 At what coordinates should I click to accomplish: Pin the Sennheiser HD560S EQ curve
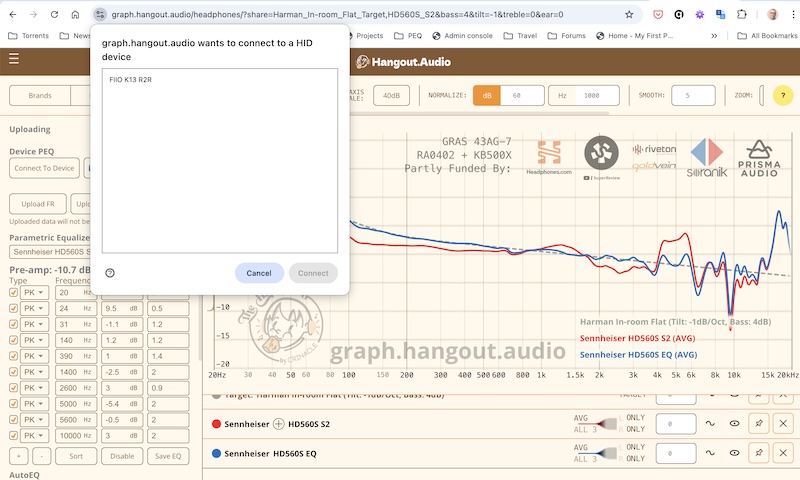[759, 453]
